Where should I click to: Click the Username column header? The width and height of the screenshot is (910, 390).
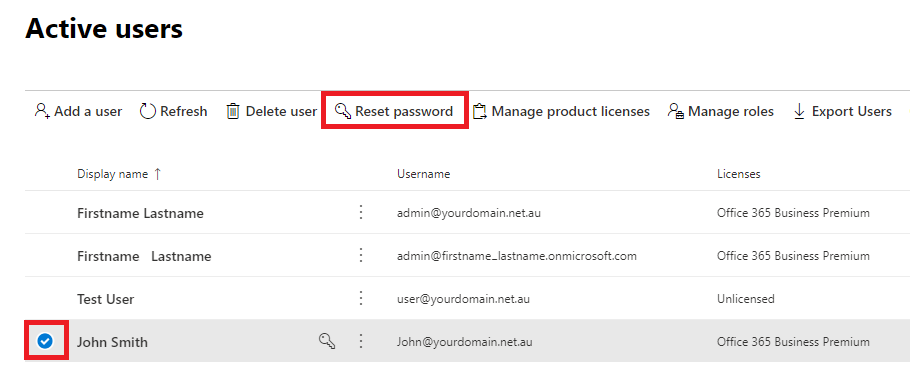click(x=424, y=174)
